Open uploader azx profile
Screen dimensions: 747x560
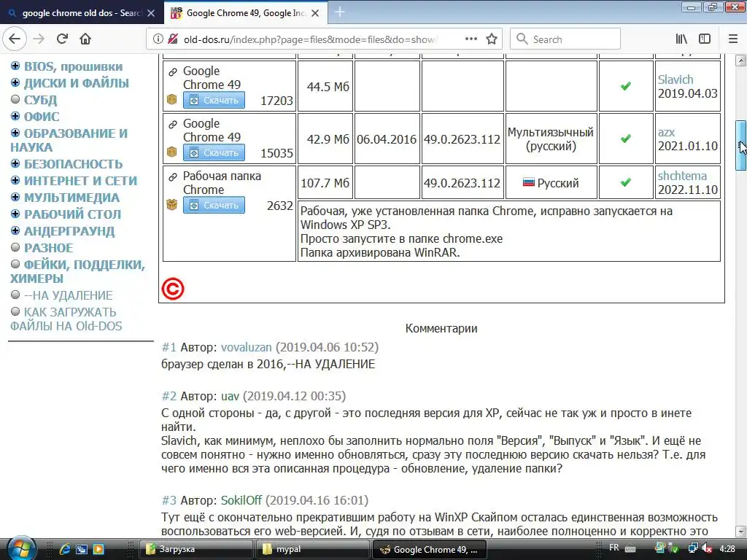coord(667,133)
